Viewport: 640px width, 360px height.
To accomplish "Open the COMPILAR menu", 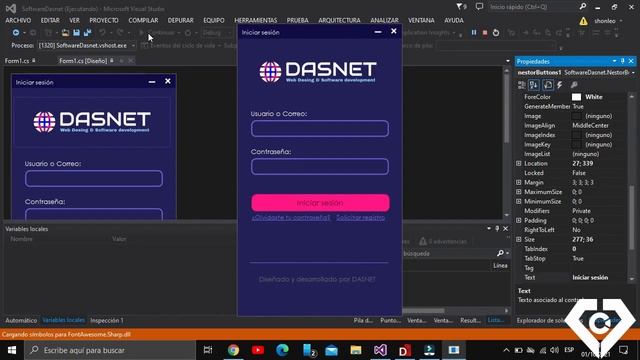I will [x=143, y=20].
